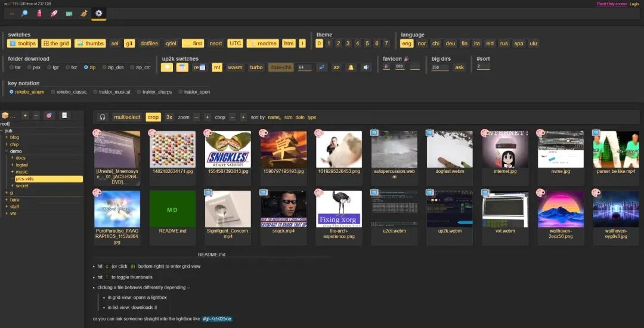Select traktor_sharps key notation
This screenshot has height=328, width=644.
[154, 92]
